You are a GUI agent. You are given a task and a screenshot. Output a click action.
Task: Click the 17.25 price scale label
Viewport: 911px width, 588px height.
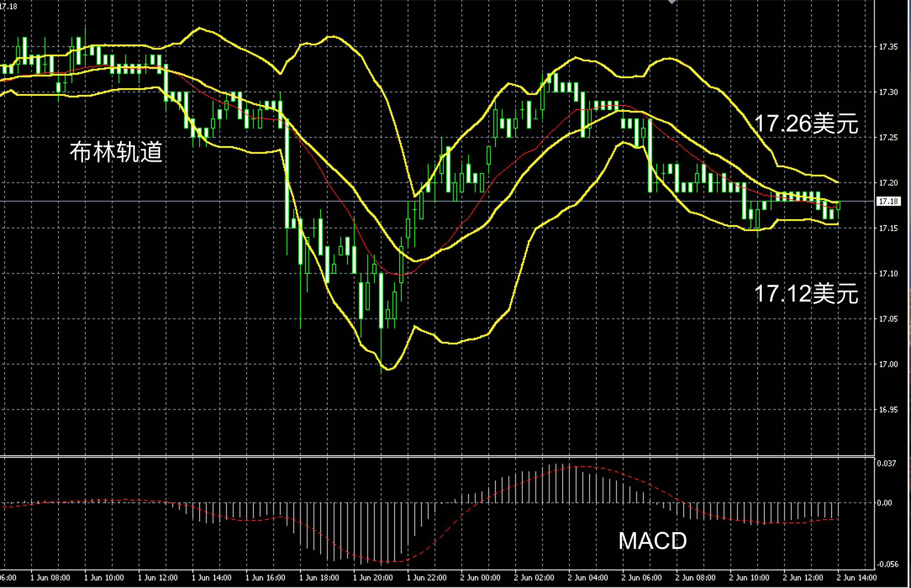[888, 137]
